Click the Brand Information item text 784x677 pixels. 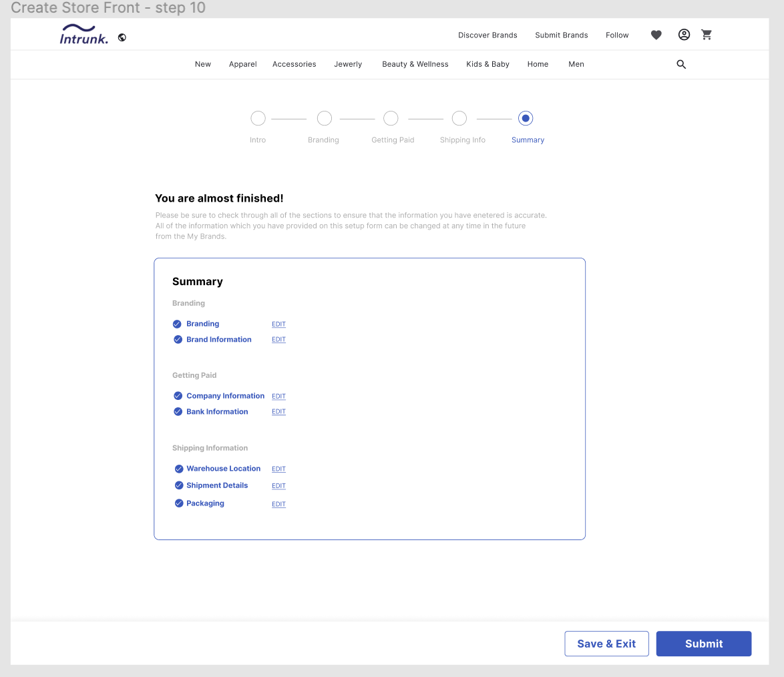pos(219,339)
